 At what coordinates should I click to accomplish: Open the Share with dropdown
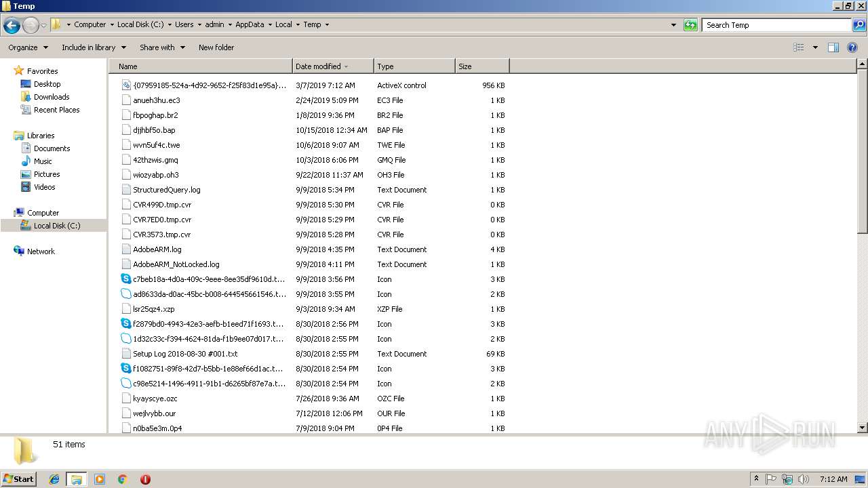[162, 47]
